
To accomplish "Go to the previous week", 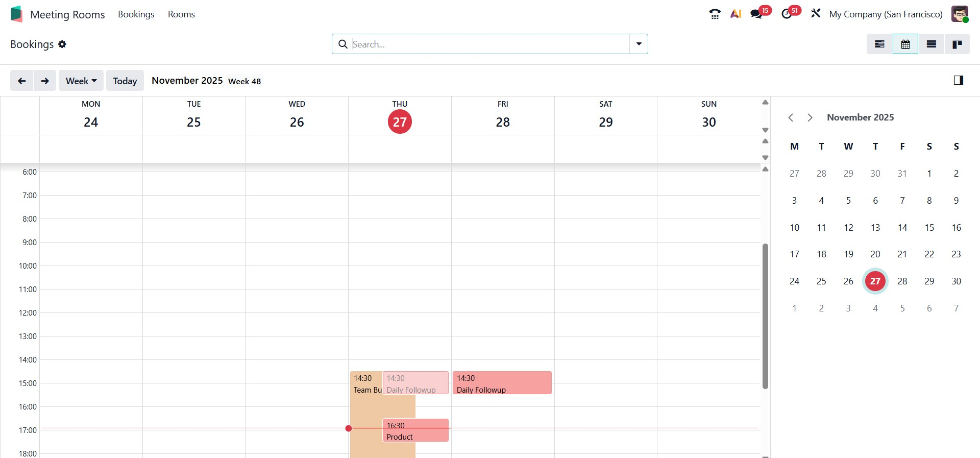I will pos(22,81).
